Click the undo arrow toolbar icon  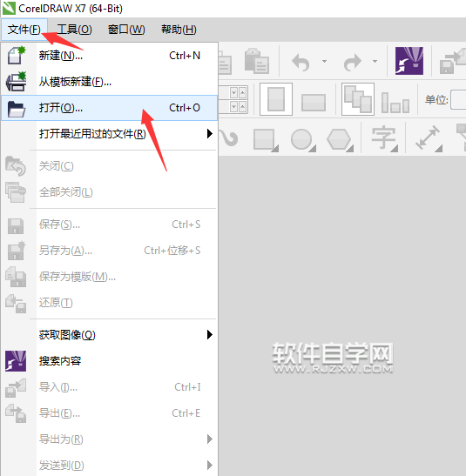tap(301, 62)
